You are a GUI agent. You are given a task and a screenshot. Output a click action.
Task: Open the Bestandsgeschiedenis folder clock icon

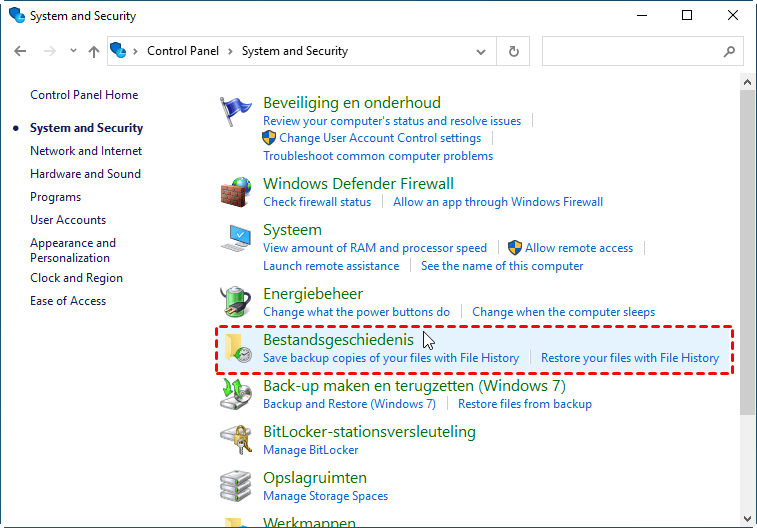(x=238, y=348)
